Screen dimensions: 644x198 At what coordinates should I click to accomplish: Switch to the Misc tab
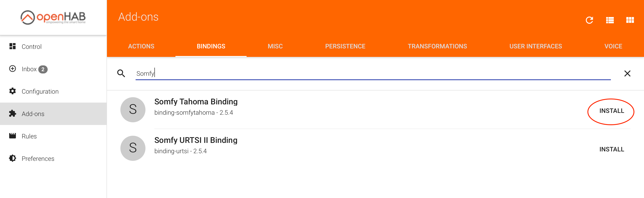click(275, 46)
